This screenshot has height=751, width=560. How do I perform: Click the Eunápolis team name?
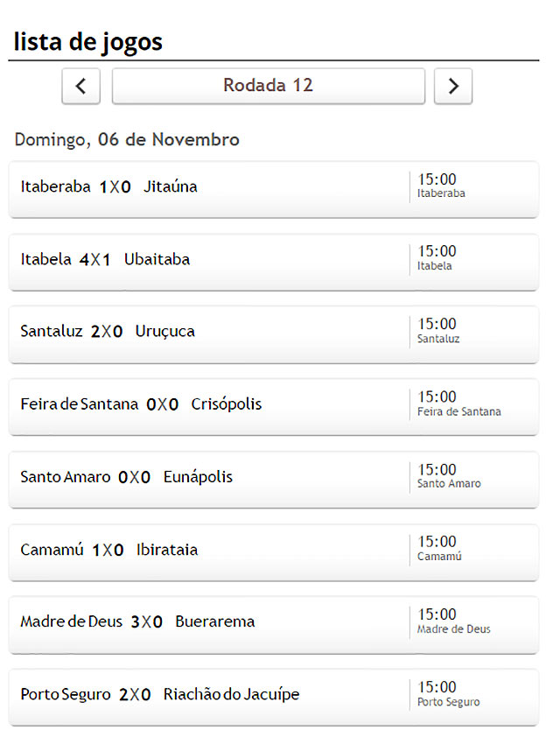(x=198, y=477)
